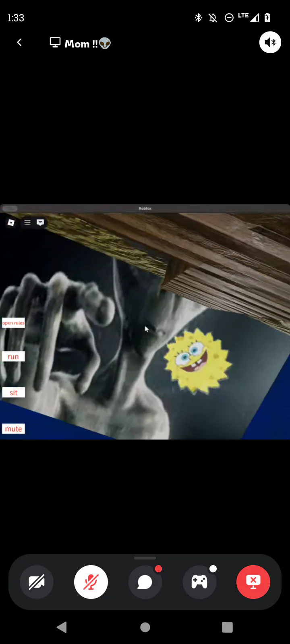
Task: Tap the 1:33 clock in status bar
Action: point(16,18)
